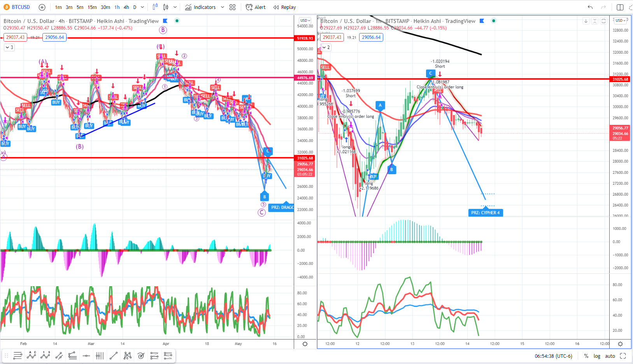Select the 51928.93 horizontal line price label
633x364 pixels.
[305, 38]
